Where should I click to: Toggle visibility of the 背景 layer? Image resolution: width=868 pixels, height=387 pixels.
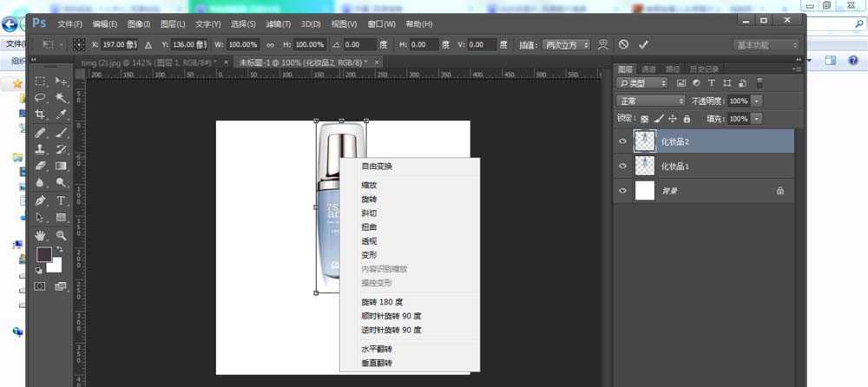[x=621, y=191]
